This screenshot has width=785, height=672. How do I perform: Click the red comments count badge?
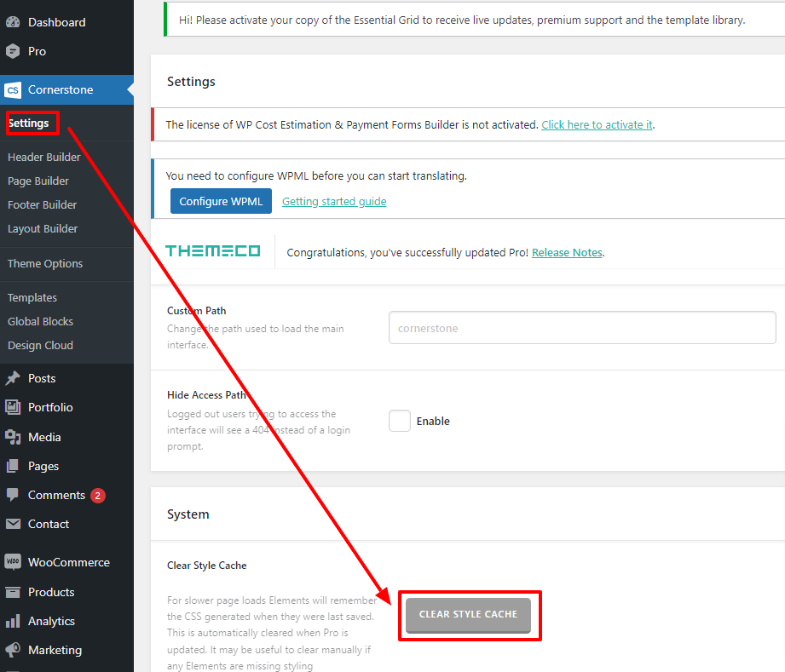(98, 496)
